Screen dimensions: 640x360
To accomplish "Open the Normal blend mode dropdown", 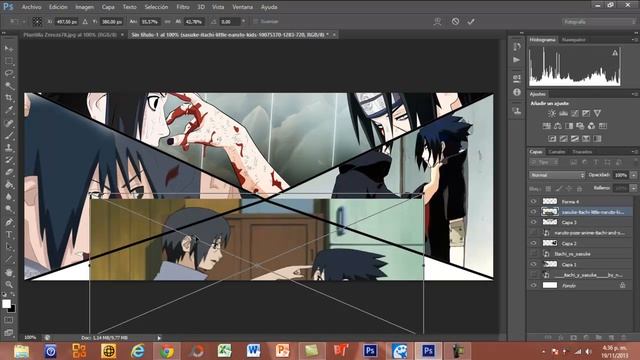I will click(557, 175).
